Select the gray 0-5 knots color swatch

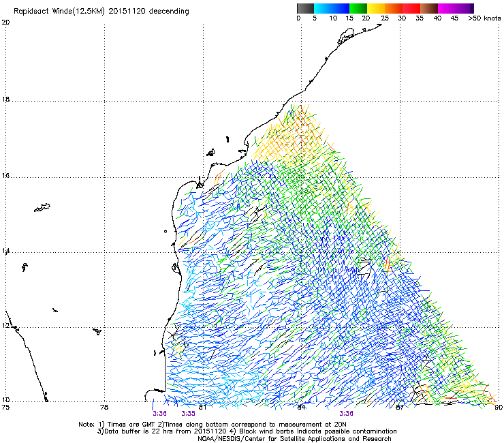[x=305, y=8]
